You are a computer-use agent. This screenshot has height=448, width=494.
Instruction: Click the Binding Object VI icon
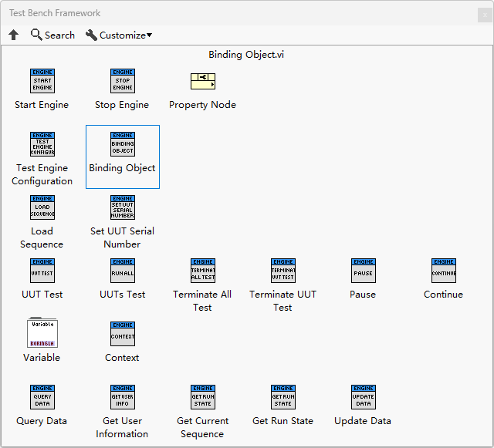point(122,144)
